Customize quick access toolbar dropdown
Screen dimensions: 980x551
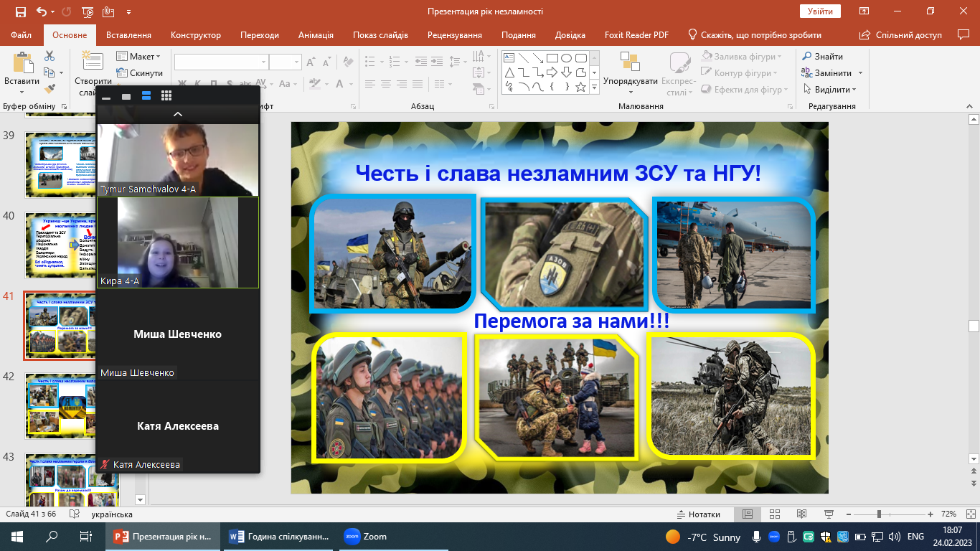(x=128, y=11)
